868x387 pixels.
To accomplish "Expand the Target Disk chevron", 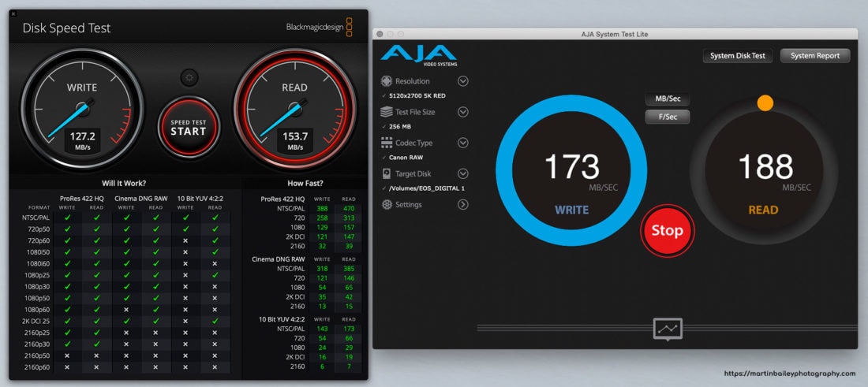I will pos(463,173).
